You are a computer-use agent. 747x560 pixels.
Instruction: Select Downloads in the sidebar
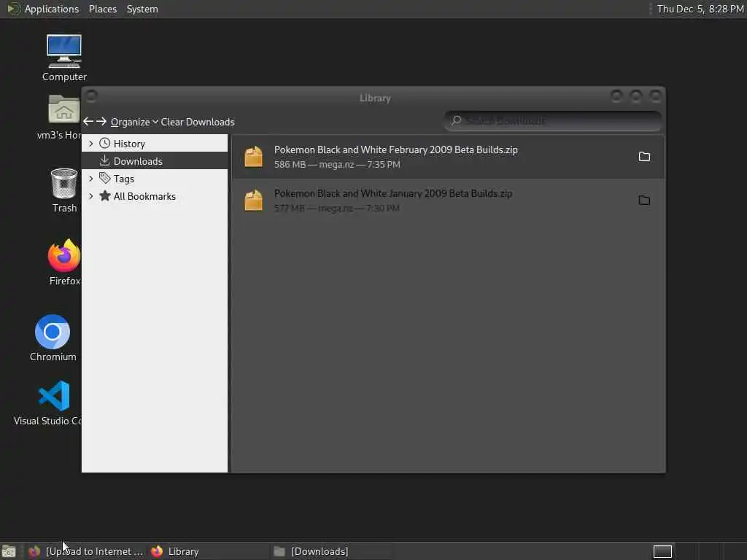[x=155, y=161]
